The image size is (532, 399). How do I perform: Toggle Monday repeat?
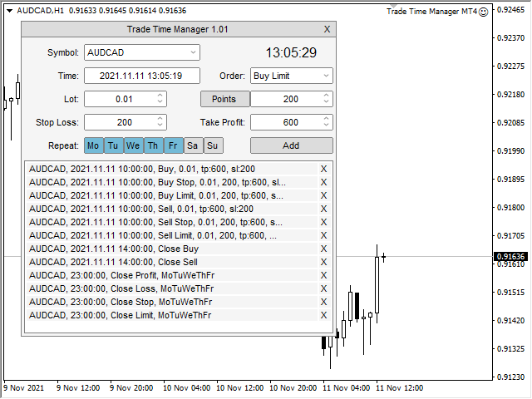(93, 145)
